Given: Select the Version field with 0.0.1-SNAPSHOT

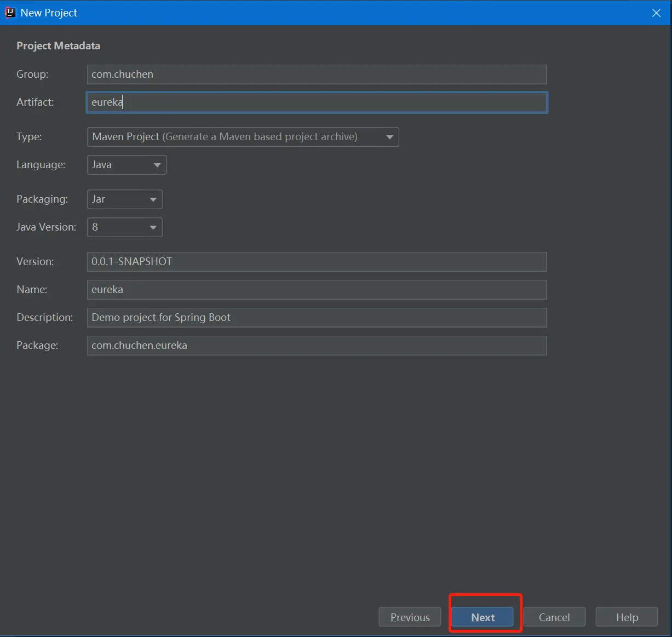Looking at the screenshot, I should point(317,262).
